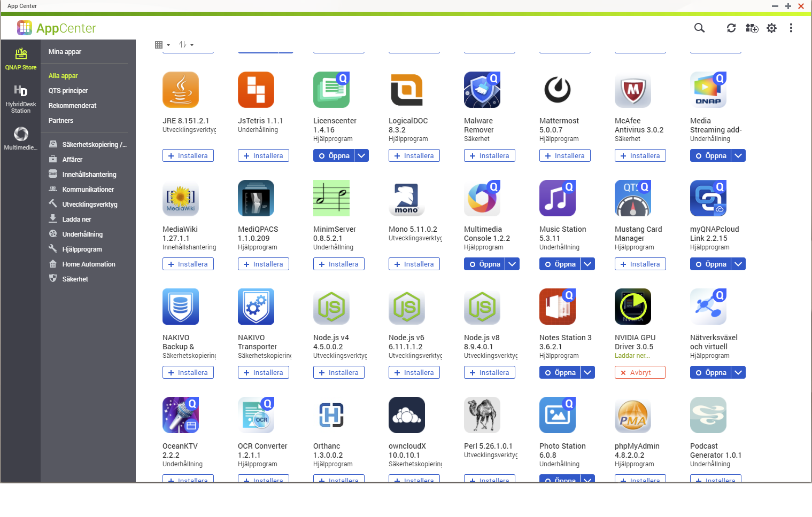
Task: Click the JRE app icon
Action: [x=181, y=90]
